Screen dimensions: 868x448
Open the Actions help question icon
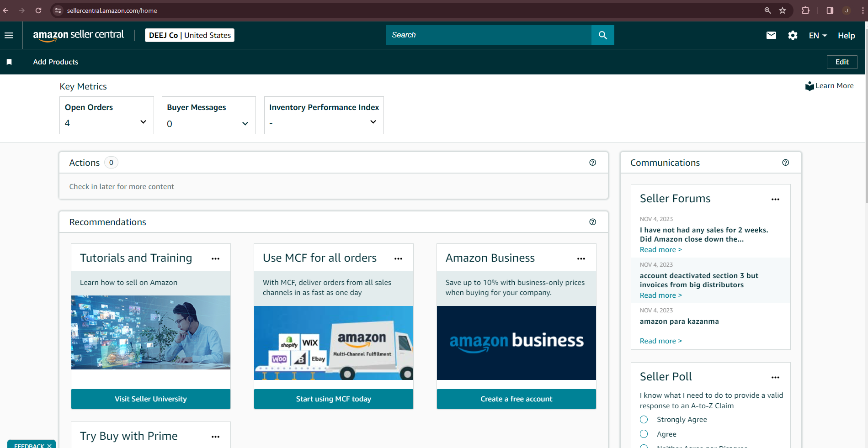[593, 163]
